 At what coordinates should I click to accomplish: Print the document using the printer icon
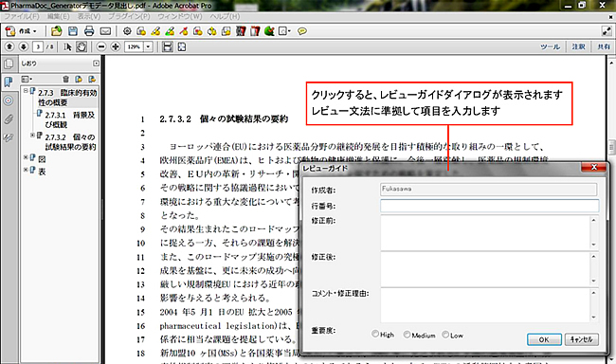coord(89,31)
